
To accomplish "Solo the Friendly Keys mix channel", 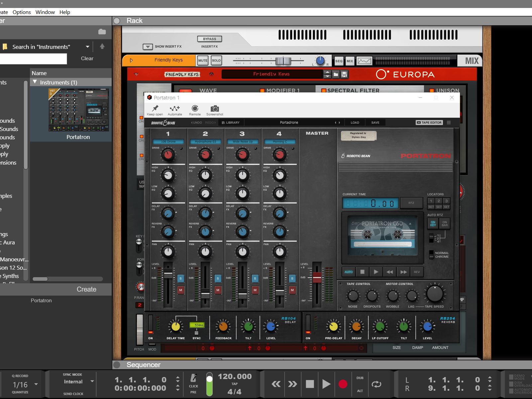I will 216,61.
